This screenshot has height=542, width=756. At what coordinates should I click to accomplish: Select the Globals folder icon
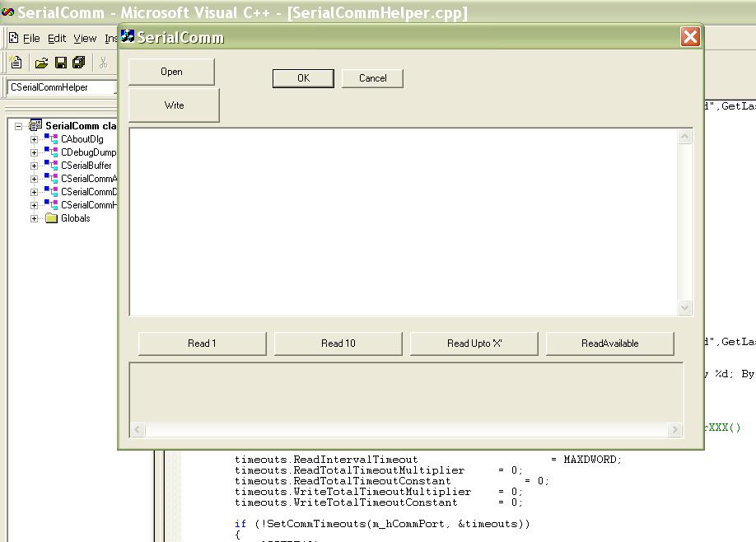(x=51, y=218)
